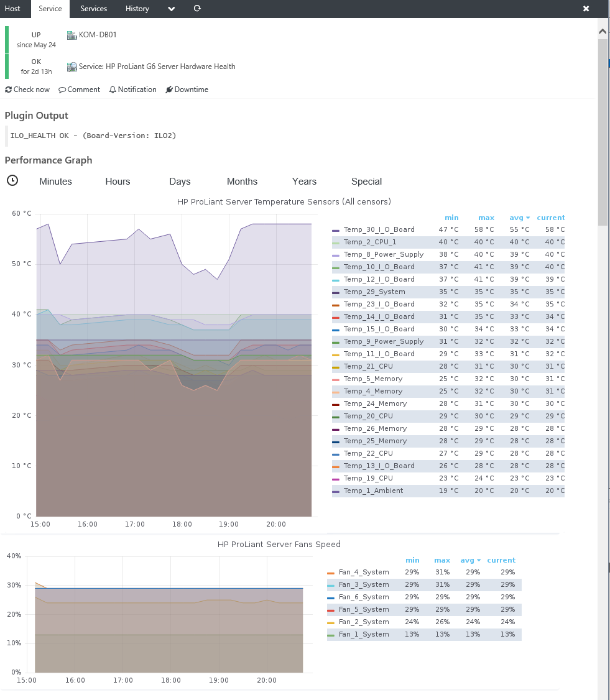Click the refresh arrows icon before Check now
The width and height of the screenshot is (610, 700).
(8, 89)
